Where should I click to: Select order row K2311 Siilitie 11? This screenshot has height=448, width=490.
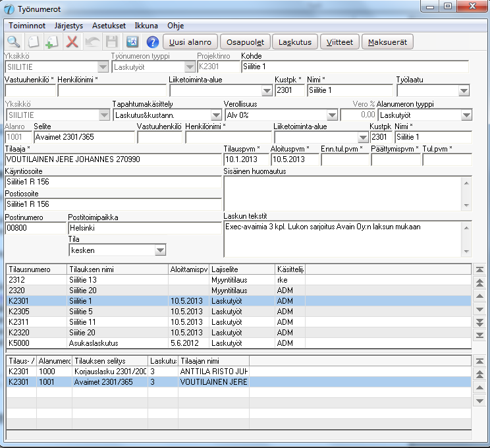(x=239, y=322)
